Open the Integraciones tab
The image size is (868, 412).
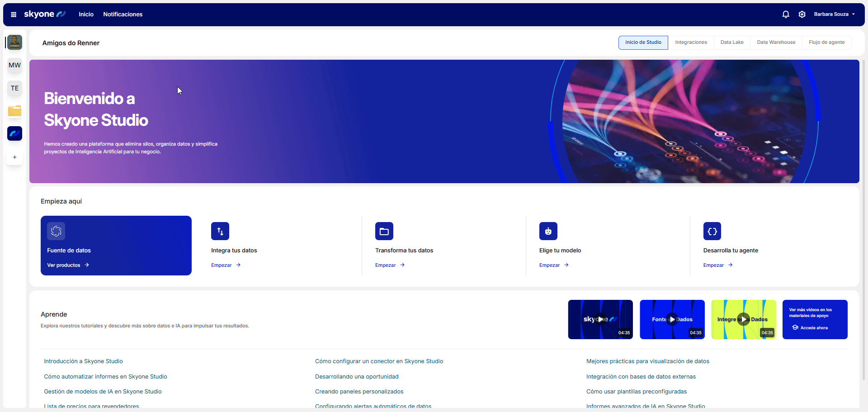click(691, 43)
